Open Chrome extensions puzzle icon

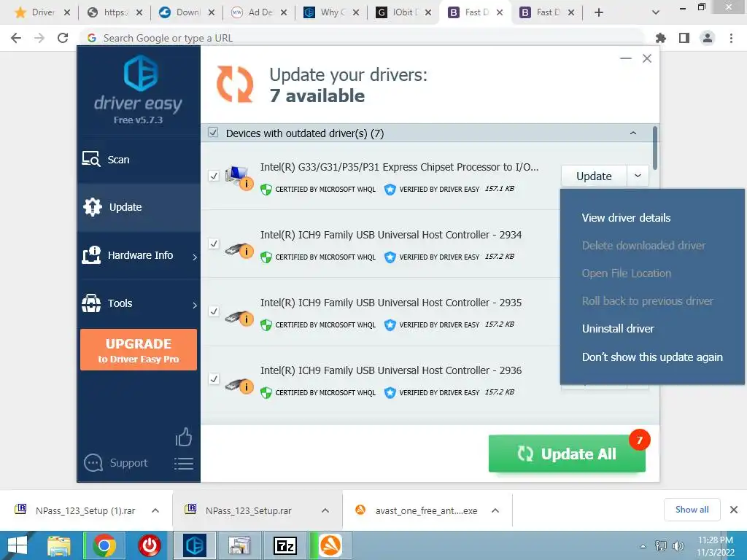click(x=661, y=38)
